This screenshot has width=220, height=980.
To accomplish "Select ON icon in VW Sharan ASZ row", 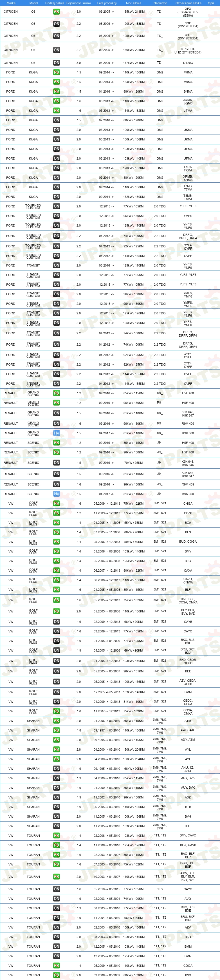I will [x=56, y=797].
